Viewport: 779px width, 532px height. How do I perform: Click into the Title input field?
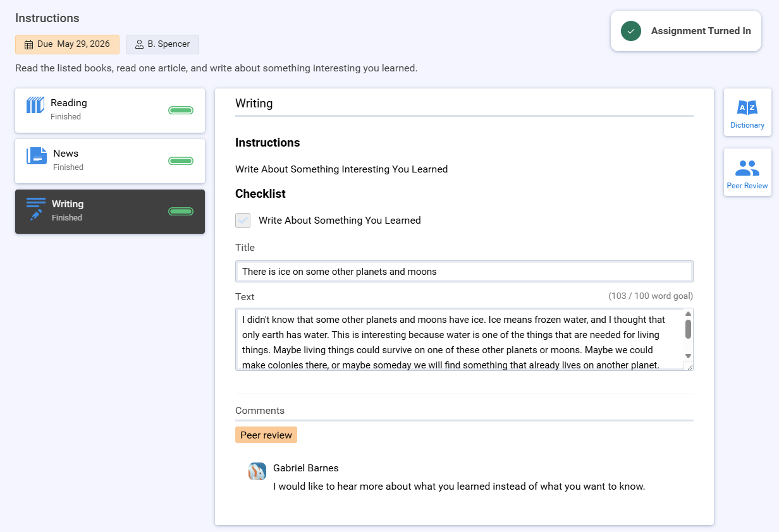[x=464, y=272]
